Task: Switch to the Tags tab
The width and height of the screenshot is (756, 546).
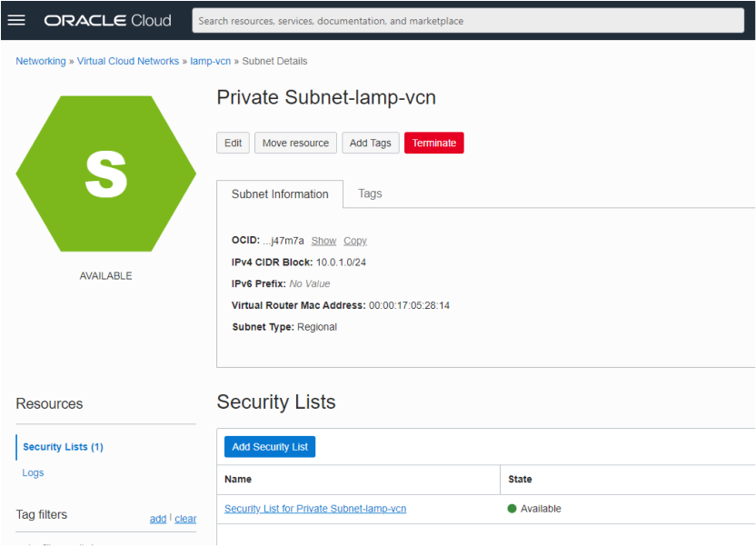Action: coord(369,194)
